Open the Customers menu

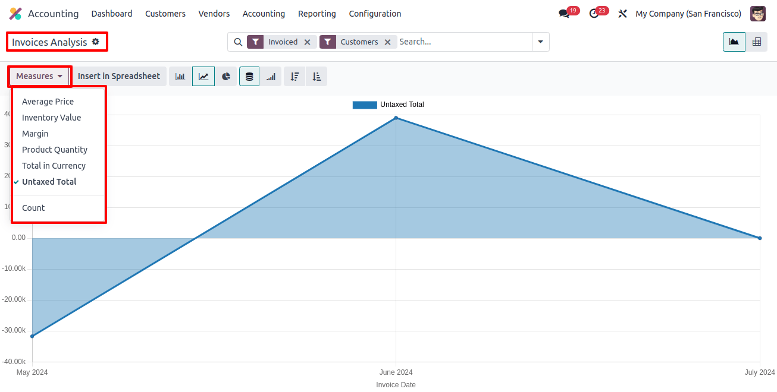166,14
